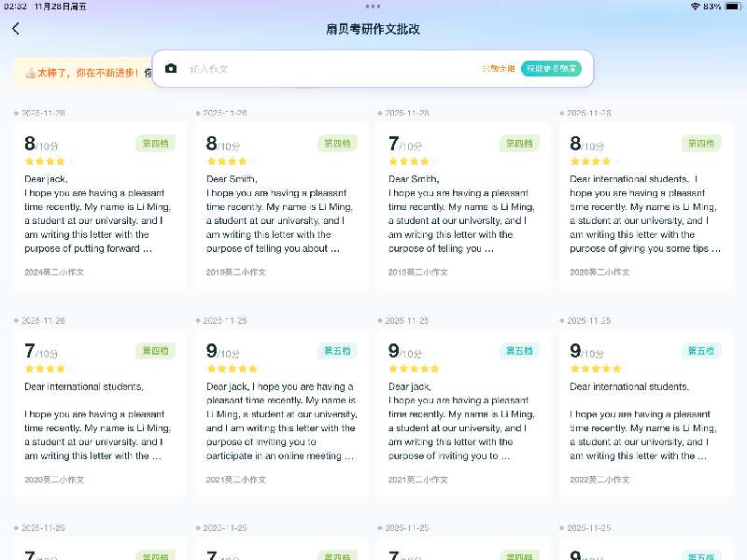Open the 2021 essay mentioning an online meeting
Screen dimensions: 747x560
click(281, 420)
